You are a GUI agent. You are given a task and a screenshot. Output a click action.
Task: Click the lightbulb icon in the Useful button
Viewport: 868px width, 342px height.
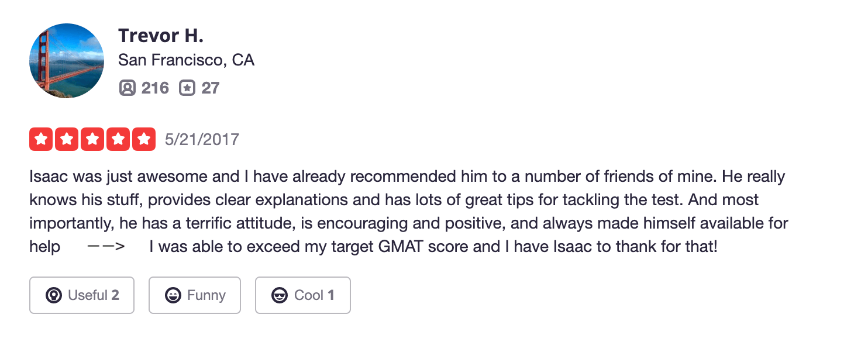54,295
